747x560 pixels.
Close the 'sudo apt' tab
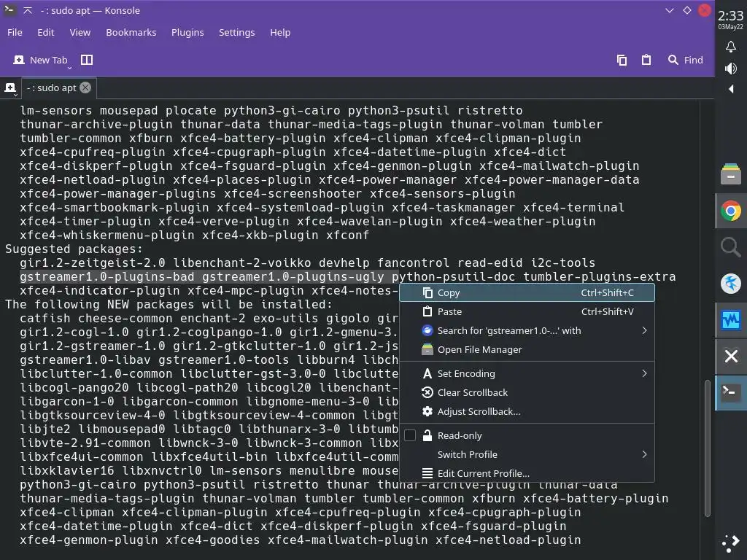(85, 87)
